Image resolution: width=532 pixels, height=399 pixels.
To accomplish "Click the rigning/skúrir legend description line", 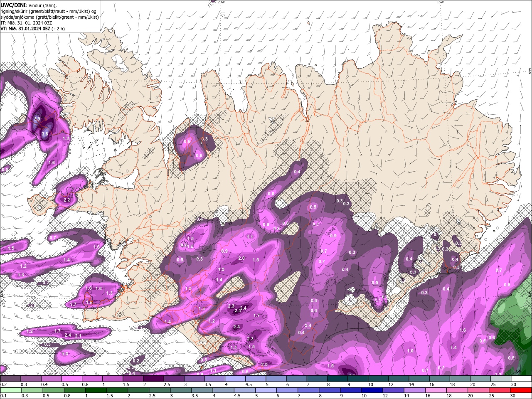I will (x=48, y=11).
